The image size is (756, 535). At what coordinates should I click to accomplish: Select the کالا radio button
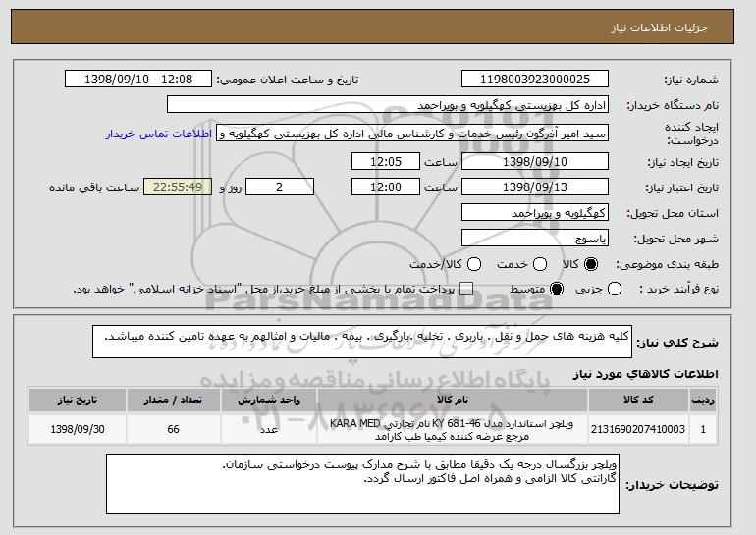pyautogui.click(x=591, y=264)
